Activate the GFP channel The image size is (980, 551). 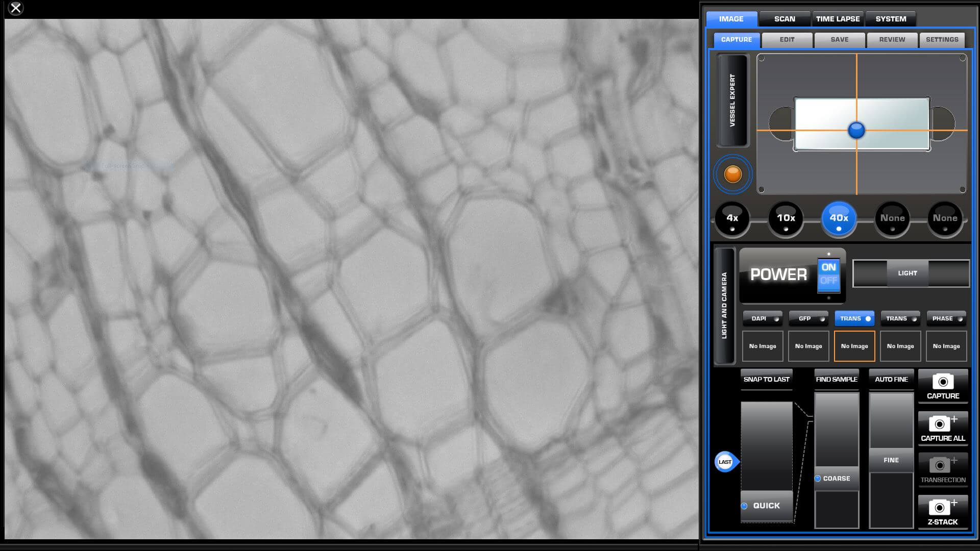click(x=808, y=318)
